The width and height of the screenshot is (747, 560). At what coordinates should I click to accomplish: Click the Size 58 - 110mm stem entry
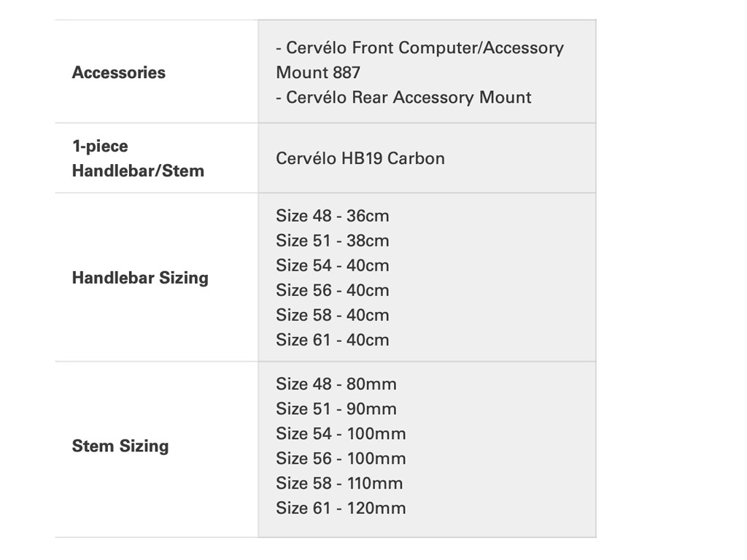(x=339, y=483)
